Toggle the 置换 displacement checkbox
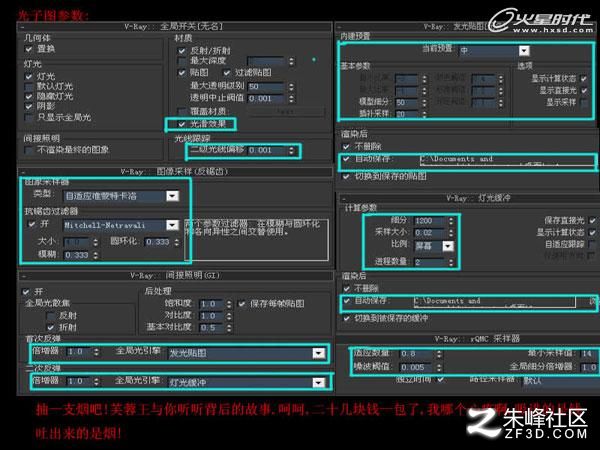Screen dimensions: 600x450 [29, 49]
